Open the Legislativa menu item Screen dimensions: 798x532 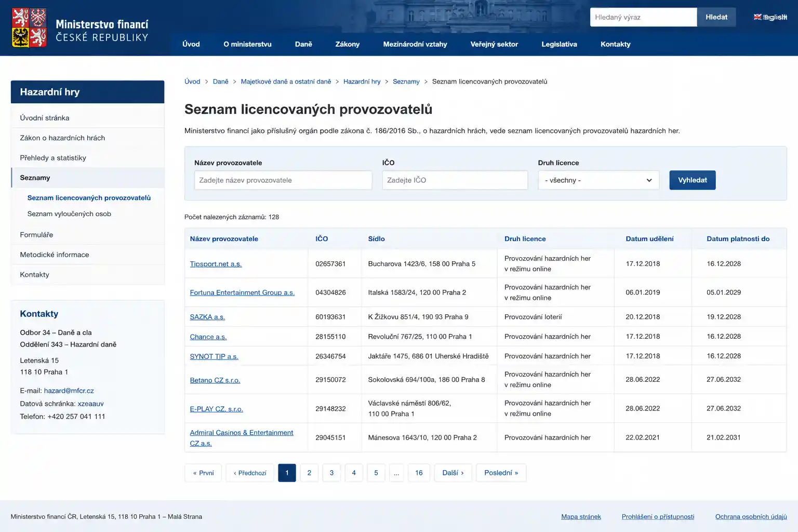coord(559,44)
